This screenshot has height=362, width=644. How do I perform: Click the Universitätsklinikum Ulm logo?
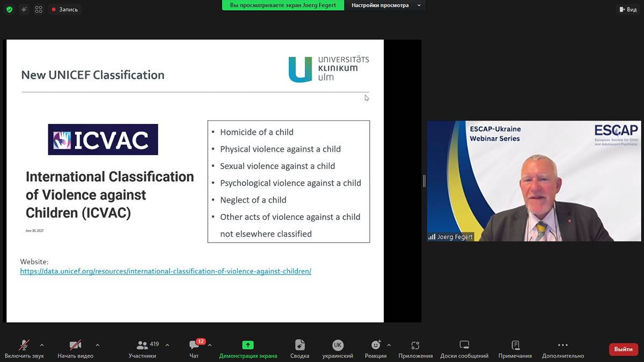pos(328,69)
